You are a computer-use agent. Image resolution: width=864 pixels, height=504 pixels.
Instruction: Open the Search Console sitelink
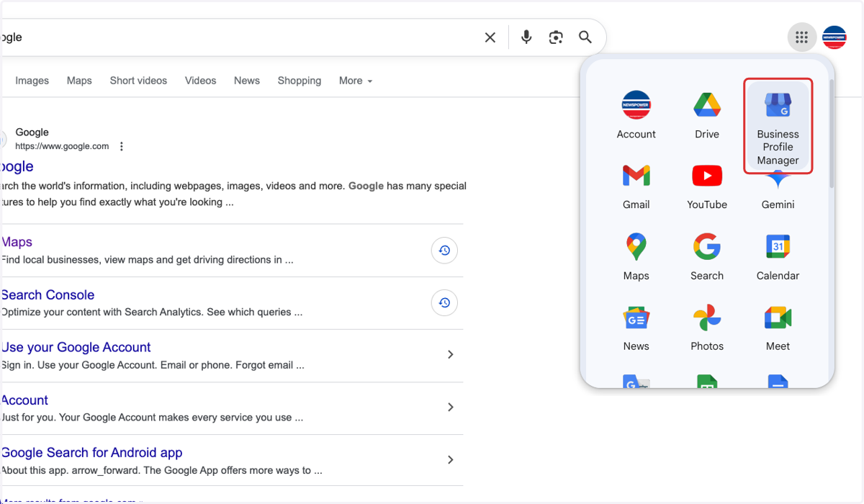(48, 294)
